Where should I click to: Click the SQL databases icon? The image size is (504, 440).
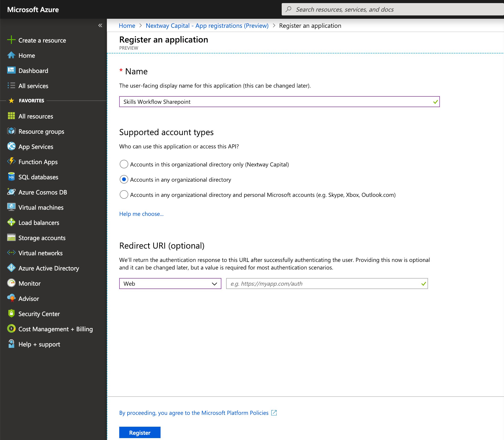(11, 177)
